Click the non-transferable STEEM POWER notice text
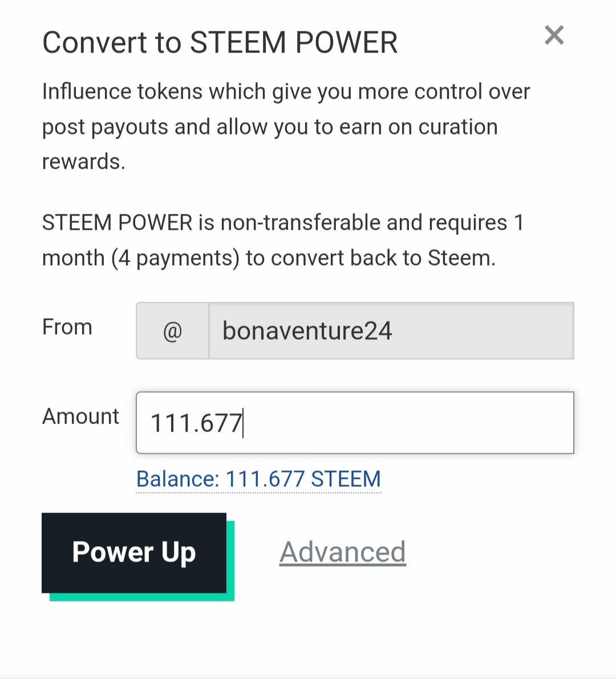Image resolution: width=616 pixels, height=679 pixels. 282,241
